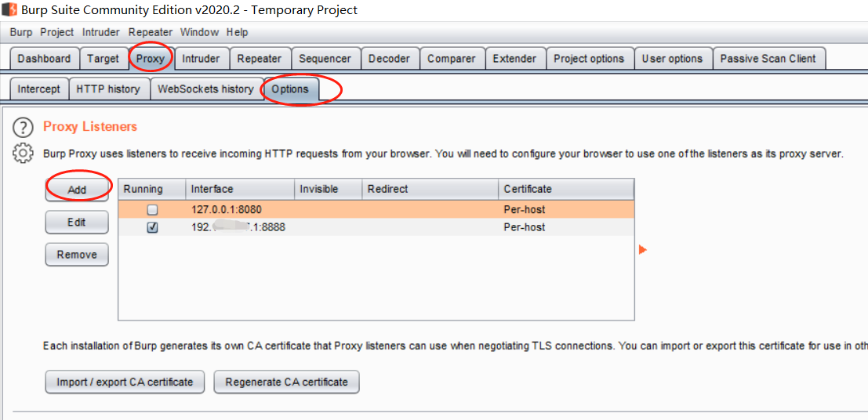Click the Proxy Listeners gear settings icon
Viewport: 868px width, 420px height.
(22, 153)
